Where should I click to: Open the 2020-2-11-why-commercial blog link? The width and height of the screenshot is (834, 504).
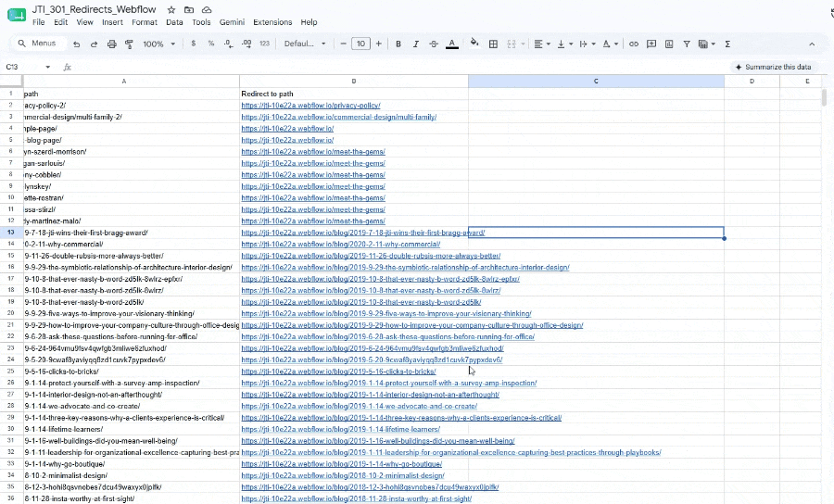[340, 244]
